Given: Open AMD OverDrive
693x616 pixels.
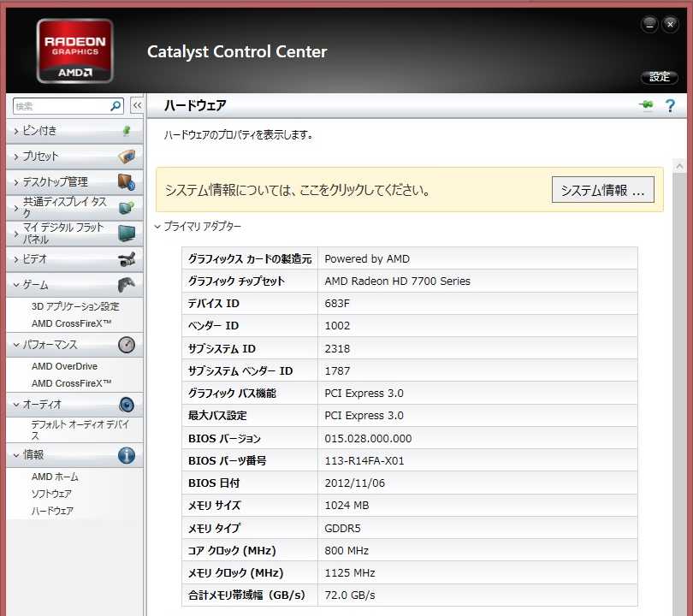Looking at the screenshot, I should point(64,366).
